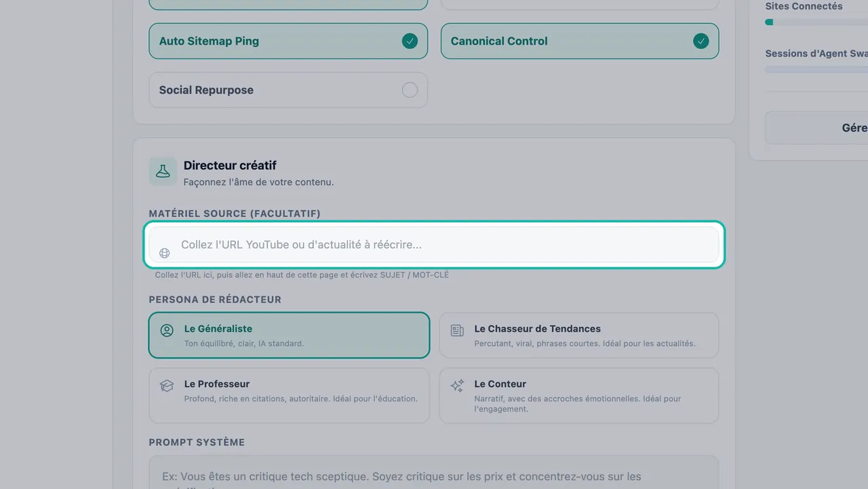Click the 'Collez l'URL ici' hint text
The image size is (868, 489).
coord(302,275)
